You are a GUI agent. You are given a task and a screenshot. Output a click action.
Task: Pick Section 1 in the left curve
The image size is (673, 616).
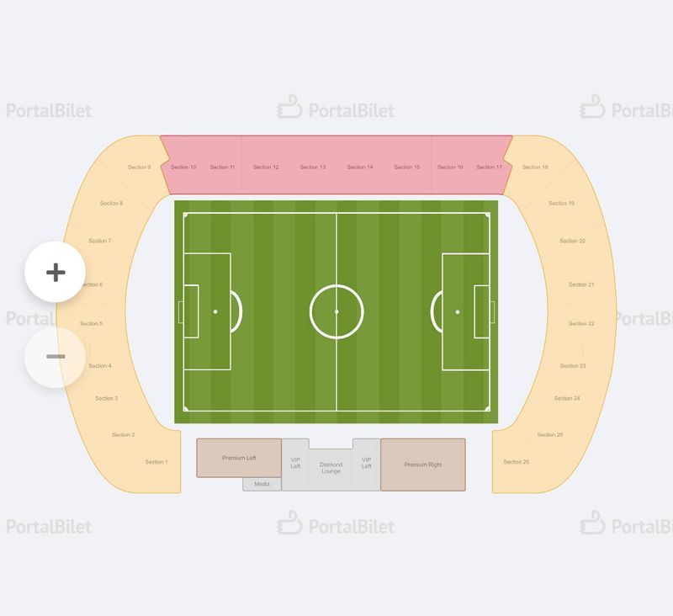click(x=156, y=462)
